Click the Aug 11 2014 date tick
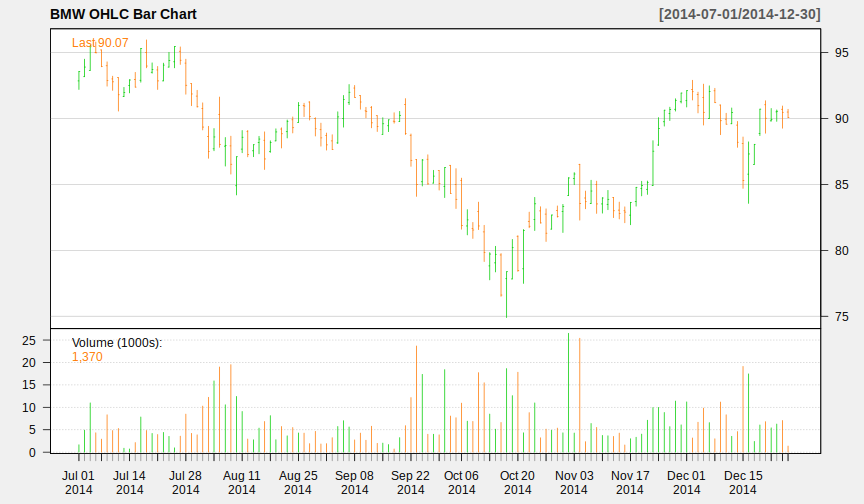The width and height of the screenshot is (864, 504). point(241,482)
